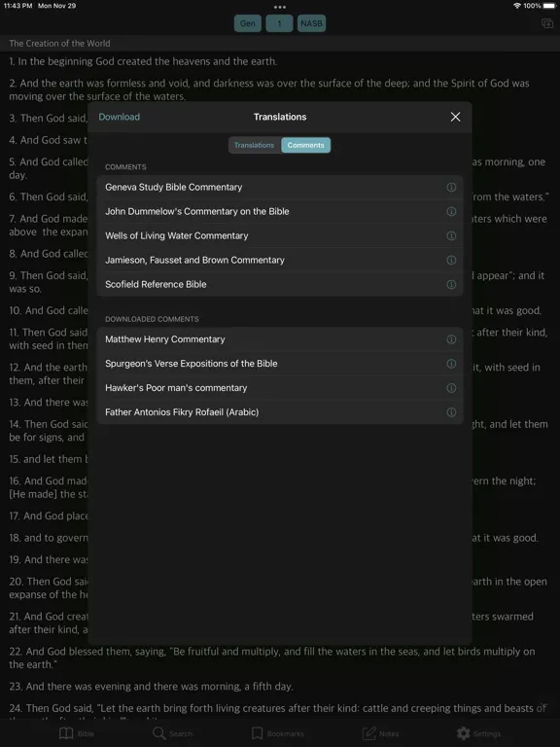560x747 pixels.
Task: Tap verse 22 And God blessed them
Action: (x=272, y=658)
